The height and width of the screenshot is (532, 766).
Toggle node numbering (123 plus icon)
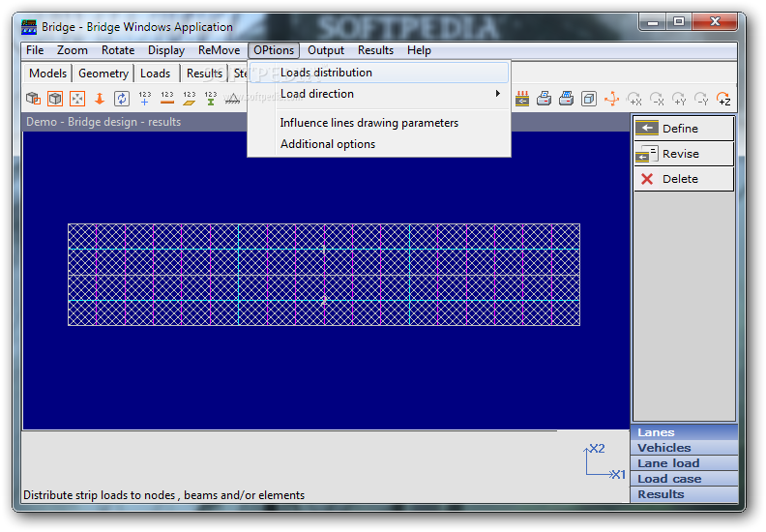coord(145,99)
